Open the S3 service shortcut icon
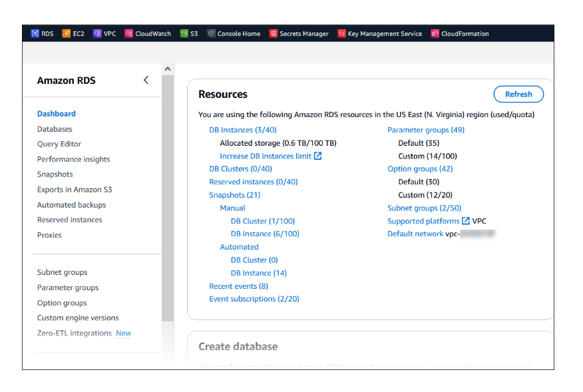 (x=184, y=33)
